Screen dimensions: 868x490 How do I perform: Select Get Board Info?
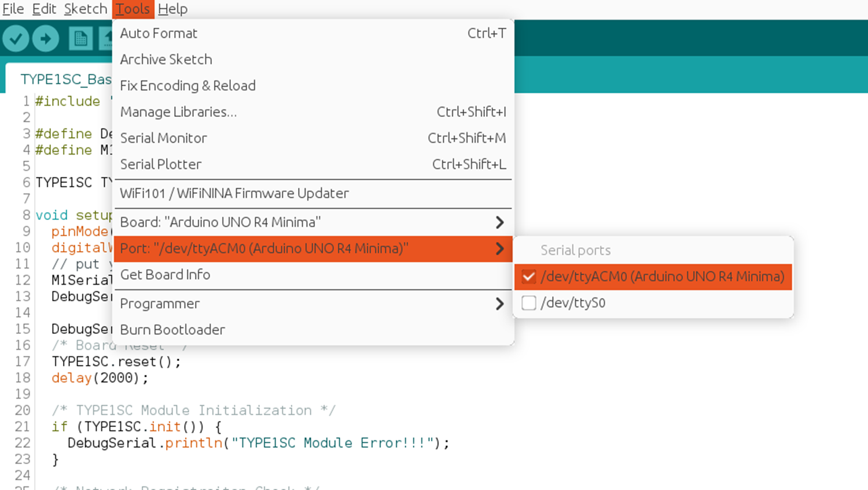tap(313, 275)
